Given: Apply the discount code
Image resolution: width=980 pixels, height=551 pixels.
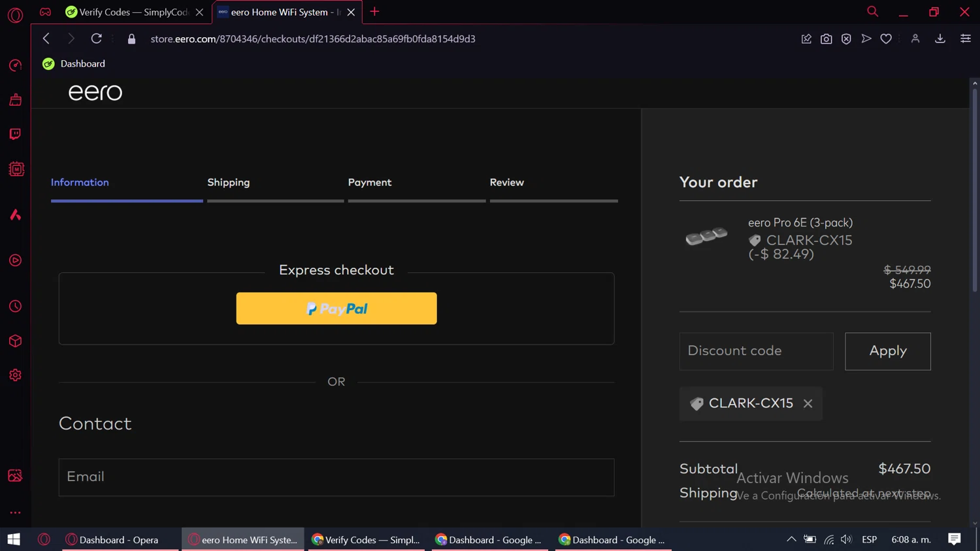Looking at the screenshot, I should [x=888, y=351].
